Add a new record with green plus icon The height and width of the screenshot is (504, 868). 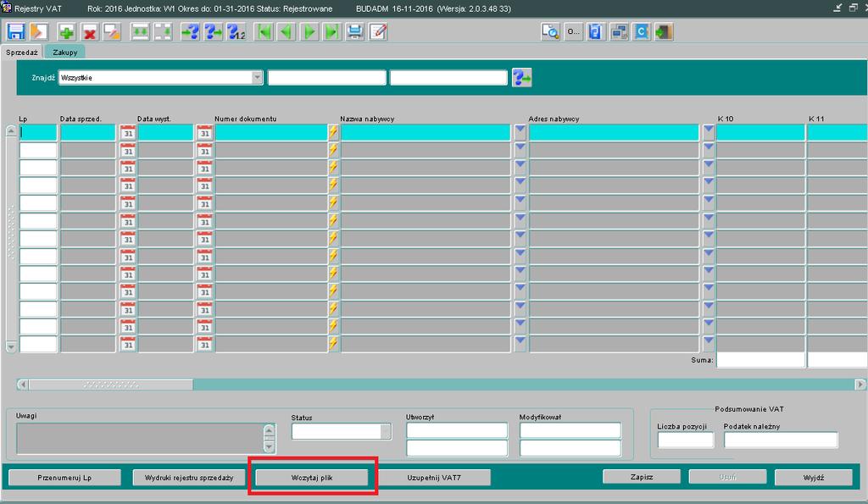tap(66, 31)
